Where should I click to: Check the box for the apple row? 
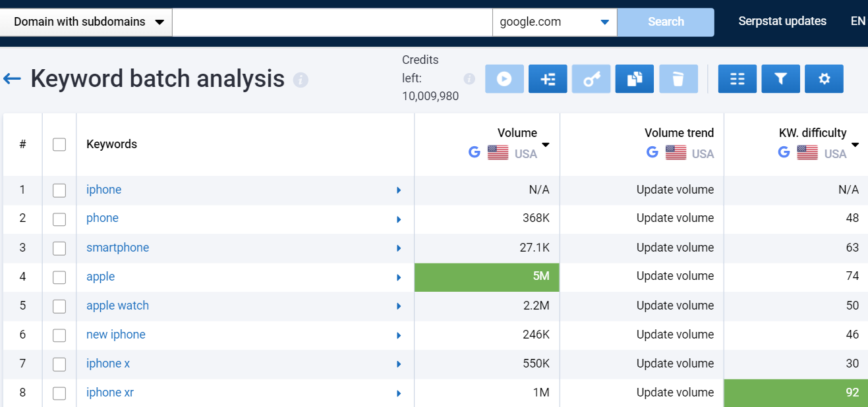click(59, 277)
